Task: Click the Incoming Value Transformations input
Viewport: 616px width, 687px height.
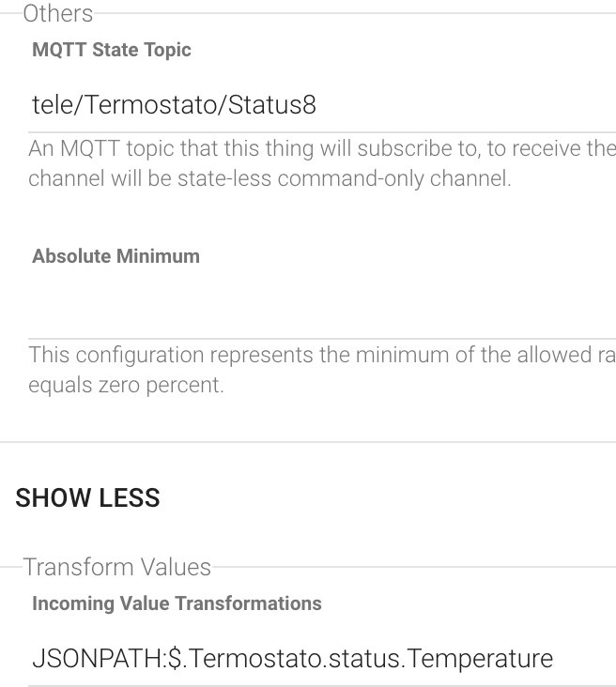Action: click(x=322, y=658)
